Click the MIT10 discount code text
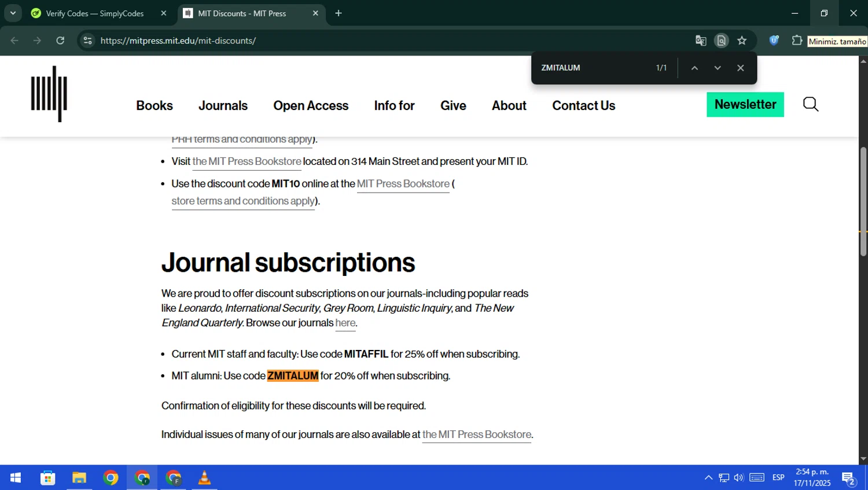The height and width of the screenshot is (490, 868). pos(286,184)
